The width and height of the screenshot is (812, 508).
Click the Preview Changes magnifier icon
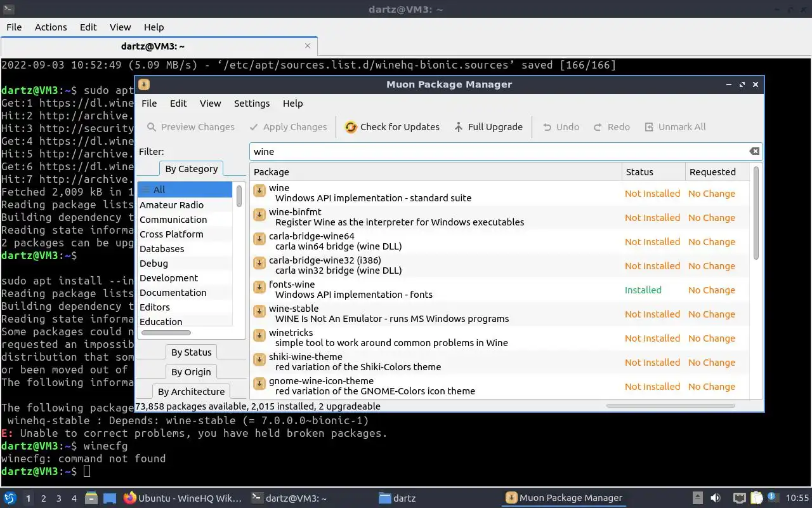tap(152, 127)
